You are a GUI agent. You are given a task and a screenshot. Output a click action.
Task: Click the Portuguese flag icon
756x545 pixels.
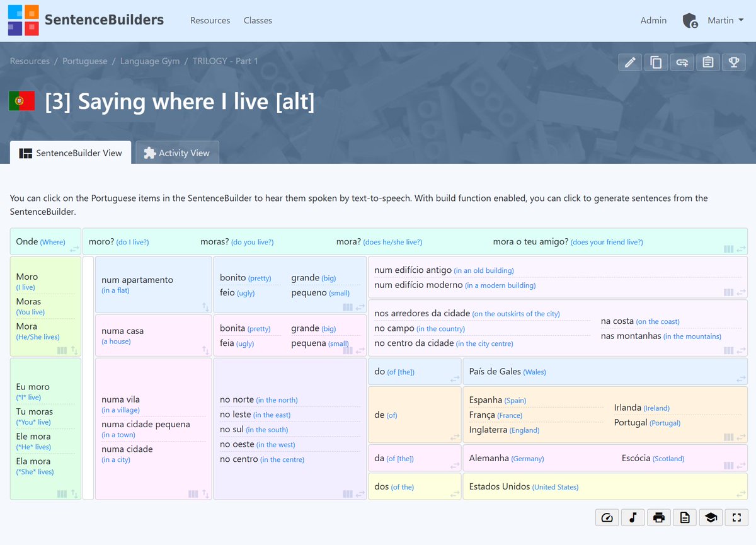[x=21, y=101]
